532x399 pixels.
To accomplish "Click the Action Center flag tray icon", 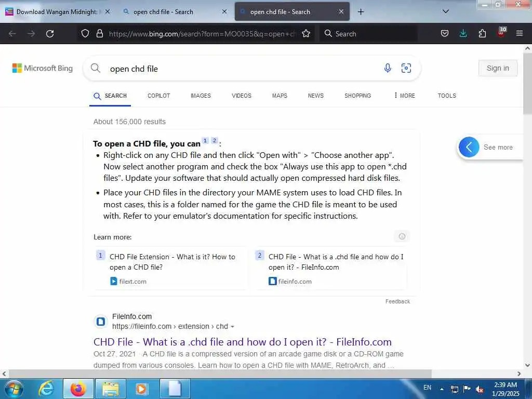I will 467,389.
